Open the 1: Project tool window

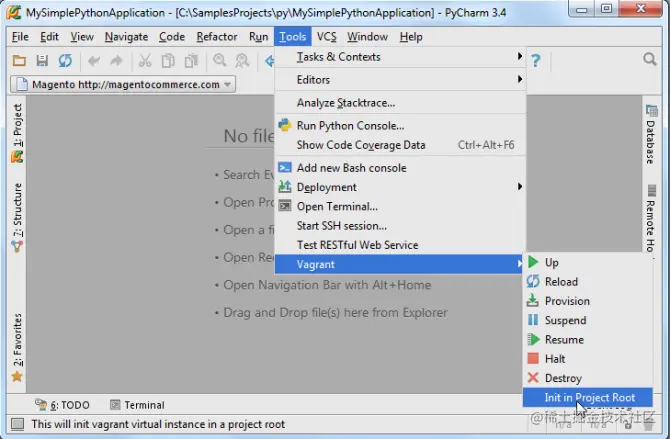click(x=17, y=133)
